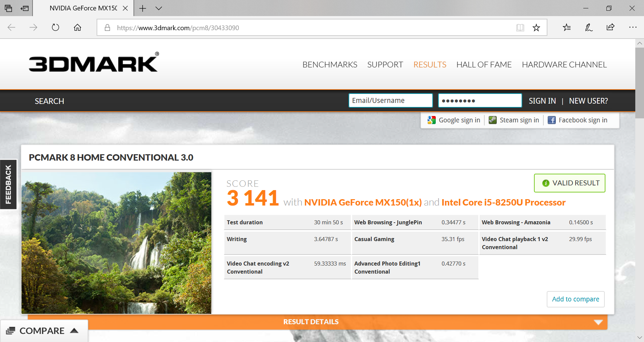
Task: Show the tab preview dropdown chevron
Action: coord(159,8)
